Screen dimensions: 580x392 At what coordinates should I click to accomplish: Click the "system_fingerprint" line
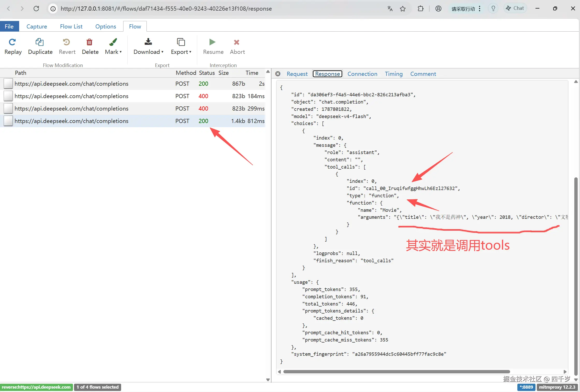tap(369, 354)
